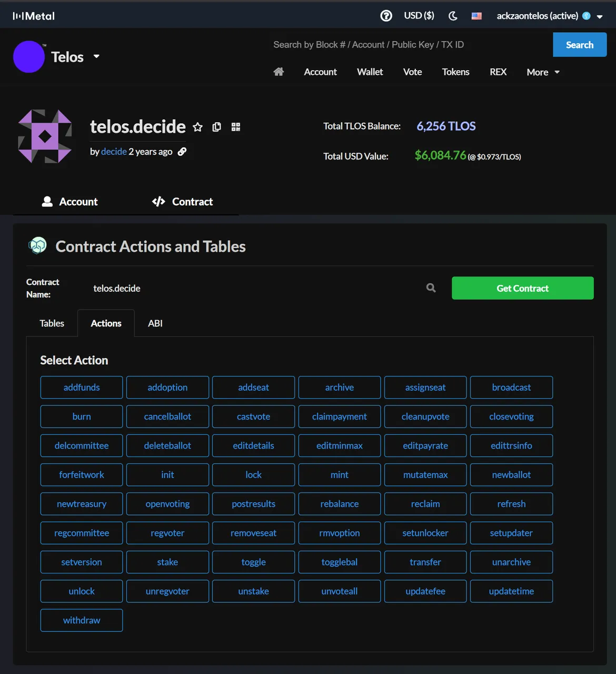Open the Account nav menu
Image resolution: width=616 pixels, height=674 pixels.
coord(320,72)
